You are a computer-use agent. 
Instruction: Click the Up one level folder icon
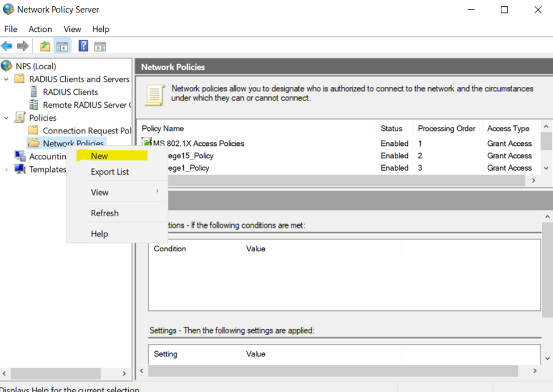45,46
